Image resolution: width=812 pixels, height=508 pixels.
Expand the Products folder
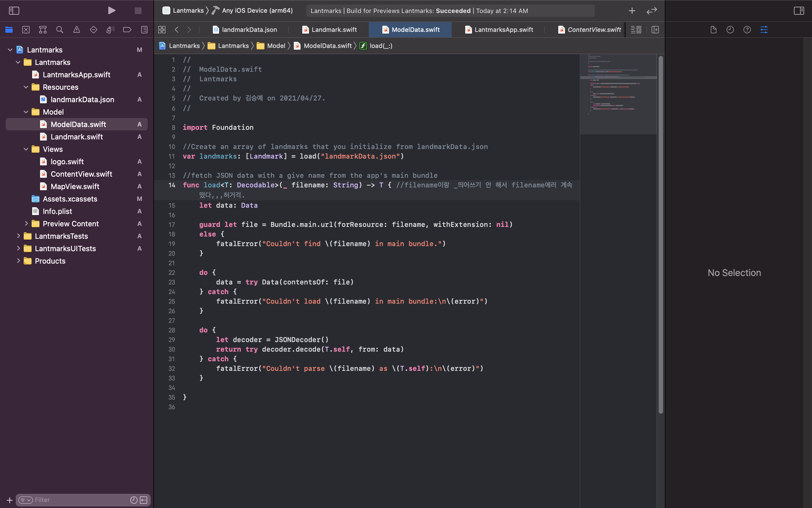tap(18, 261)
